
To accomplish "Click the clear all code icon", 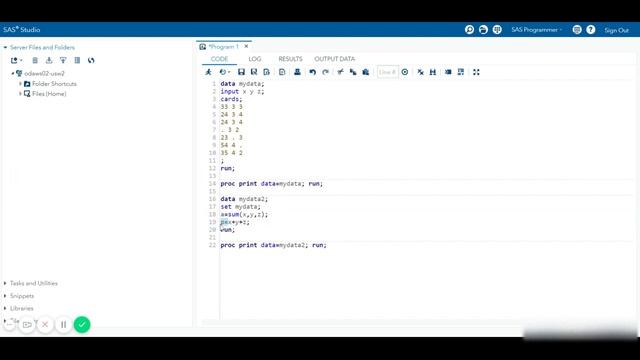I will [x=420, y=72].
